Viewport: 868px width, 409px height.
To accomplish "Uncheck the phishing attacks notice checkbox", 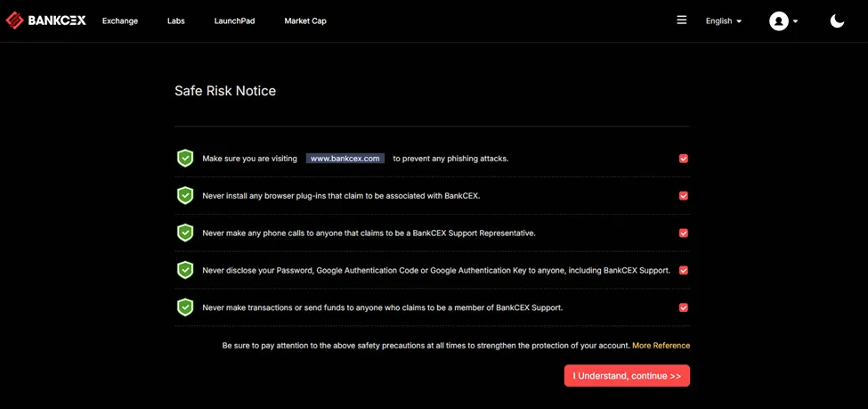I will (x=683, y=159).
